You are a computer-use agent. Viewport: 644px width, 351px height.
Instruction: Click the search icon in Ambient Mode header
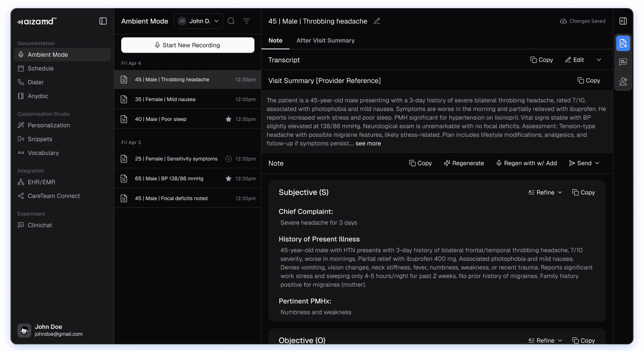231,21
